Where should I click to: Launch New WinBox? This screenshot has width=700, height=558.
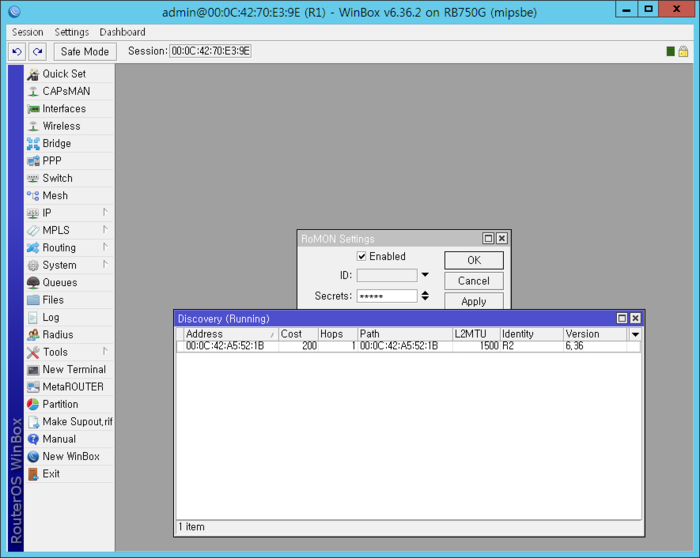point(69,457)
